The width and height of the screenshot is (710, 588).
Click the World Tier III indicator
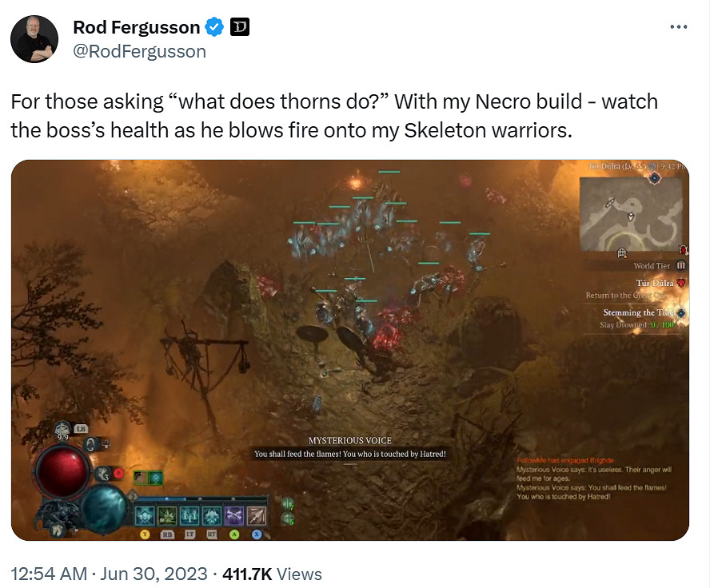point(660,265)
